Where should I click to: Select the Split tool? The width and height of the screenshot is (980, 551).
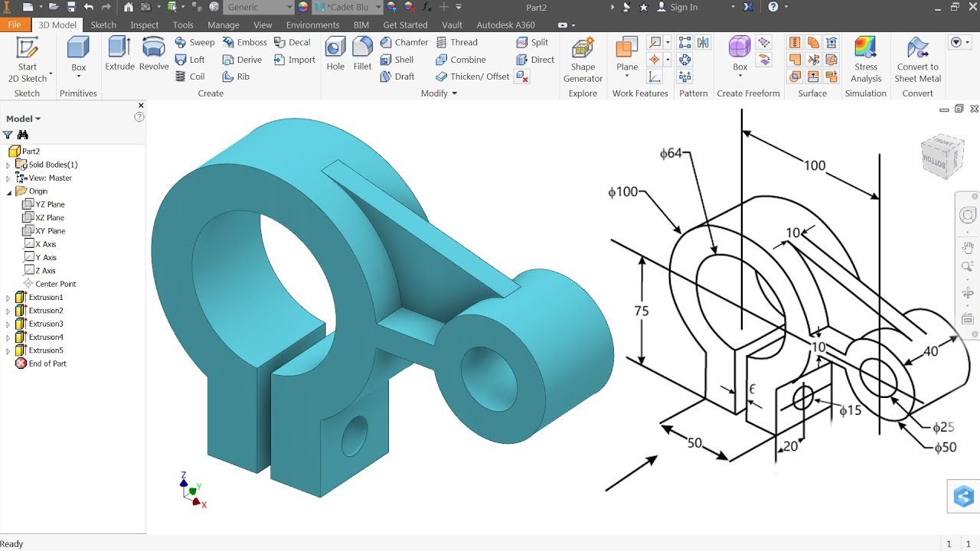532,43
